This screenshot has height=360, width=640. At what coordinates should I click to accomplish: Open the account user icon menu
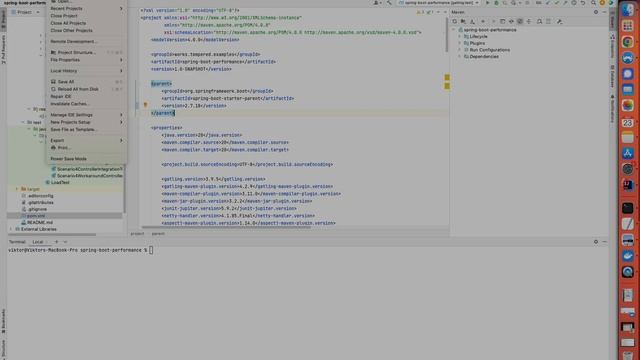pos(377,3)
